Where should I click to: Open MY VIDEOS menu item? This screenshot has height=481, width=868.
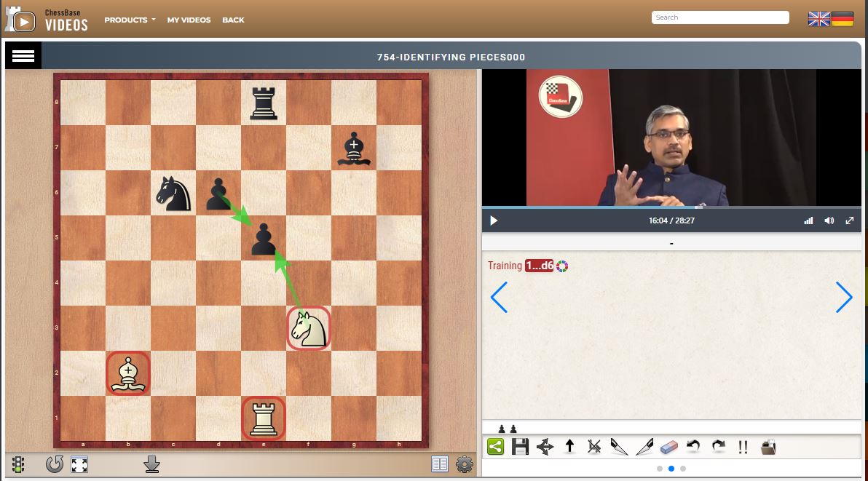pyautogui.click(x=189, y=20)
